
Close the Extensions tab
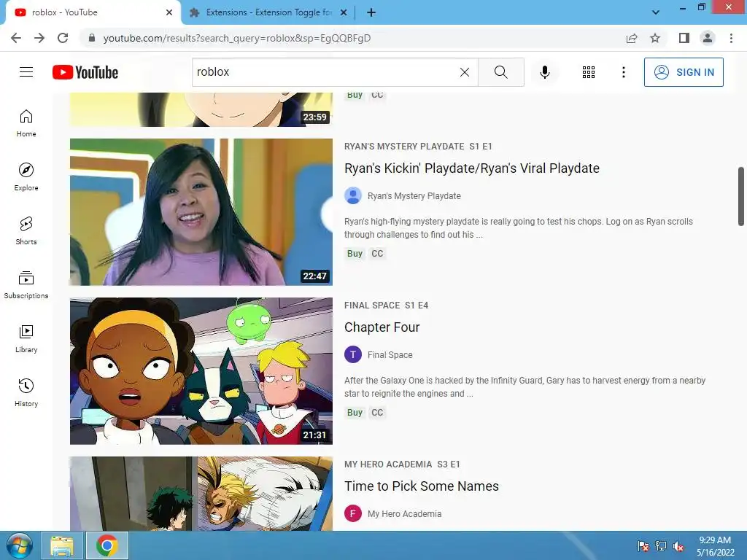tap(344, 12)
